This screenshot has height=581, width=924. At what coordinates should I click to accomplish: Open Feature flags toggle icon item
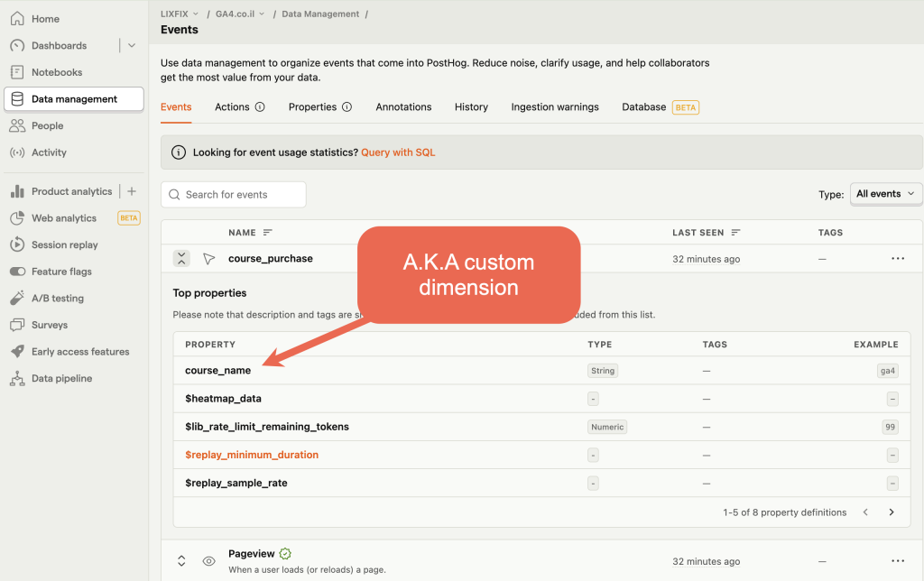17,272
